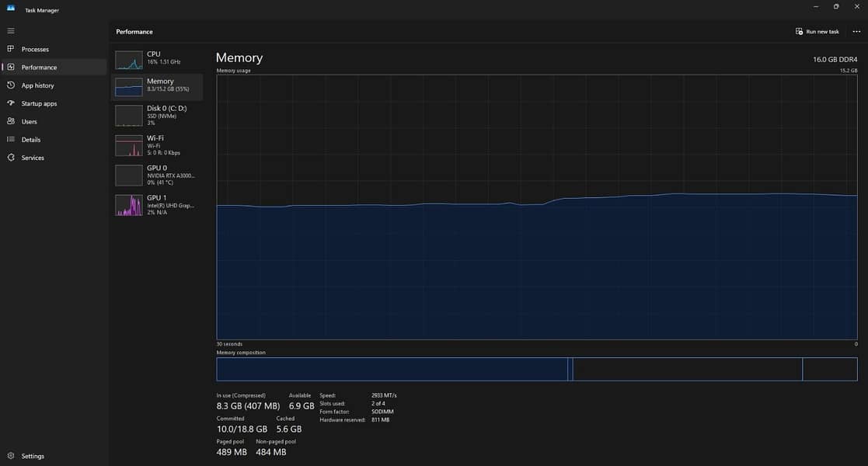Select the Wi-Fi performance item
The image size is (868, 466).
point(157,145)
